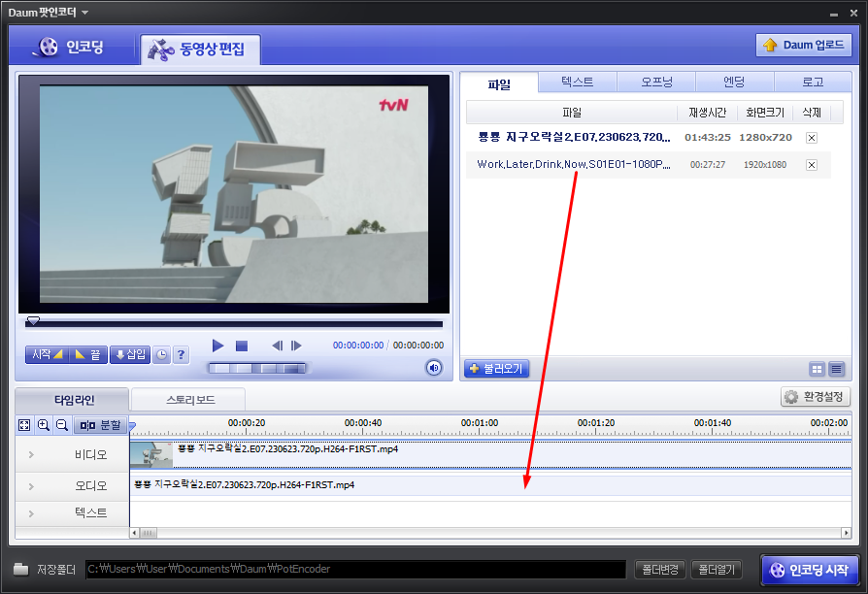The height and width of the screenshot is (594, 868).
Task: Expand the 텍스트 track
Action: tap(31, 513)
